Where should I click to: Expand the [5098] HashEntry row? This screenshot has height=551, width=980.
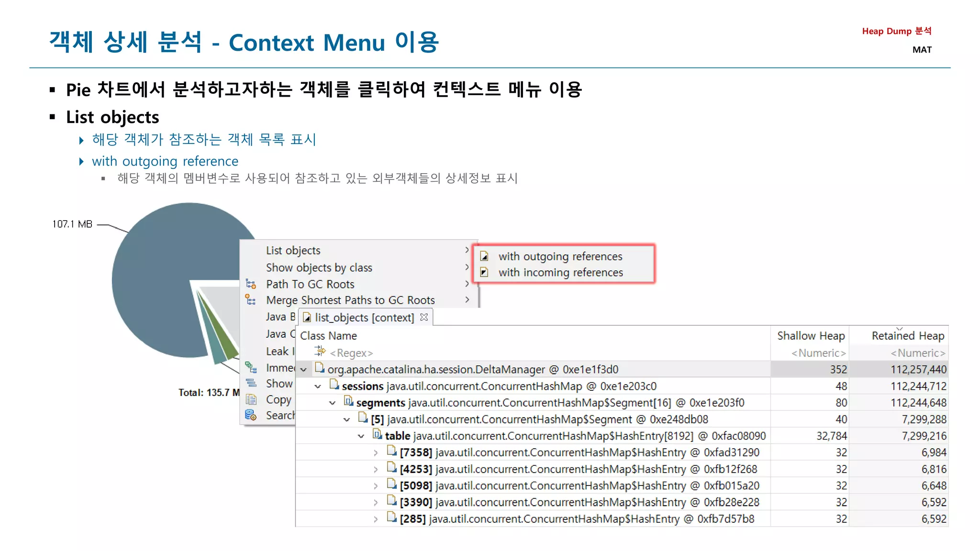pos(376,486)
